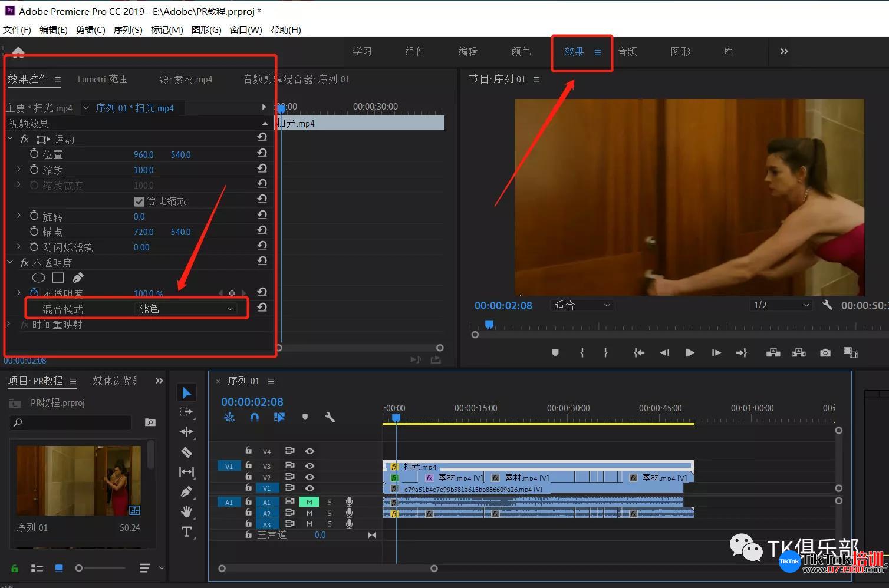Screen dimensions: 889x588
Task: Play the sequence in program monitor
Action: point(690,352)
